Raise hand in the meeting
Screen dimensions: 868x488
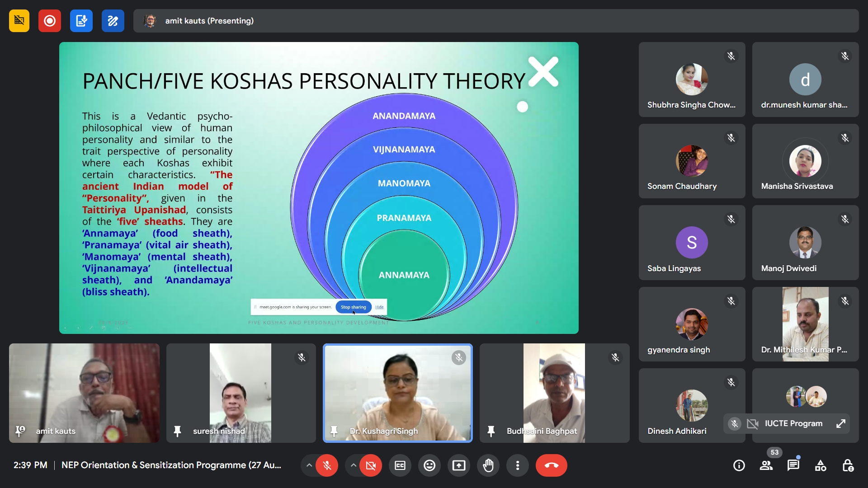pos(488,465)
